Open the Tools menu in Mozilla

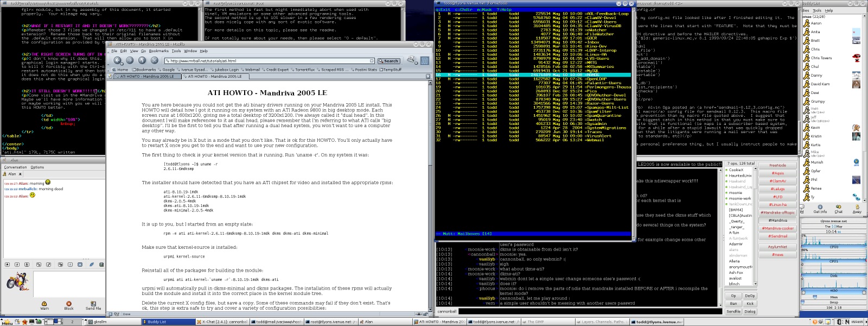point(176,51)
